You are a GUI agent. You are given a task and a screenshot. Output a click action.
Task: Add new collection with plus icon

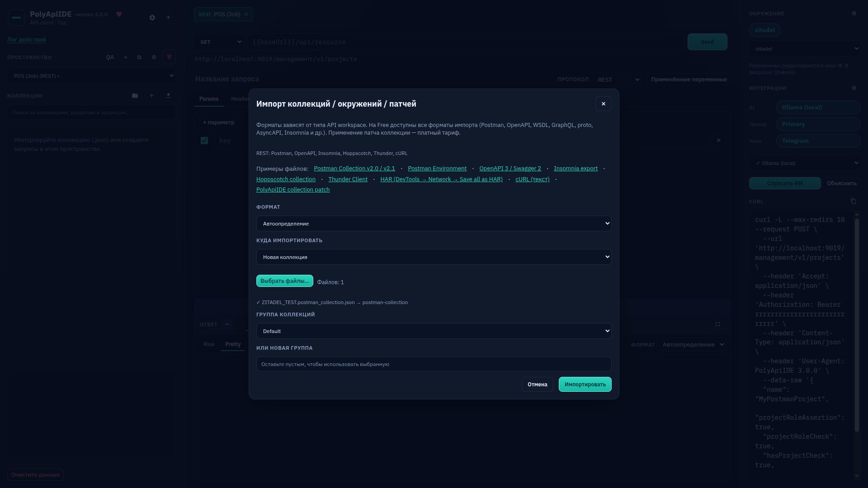tap(151, 95)
